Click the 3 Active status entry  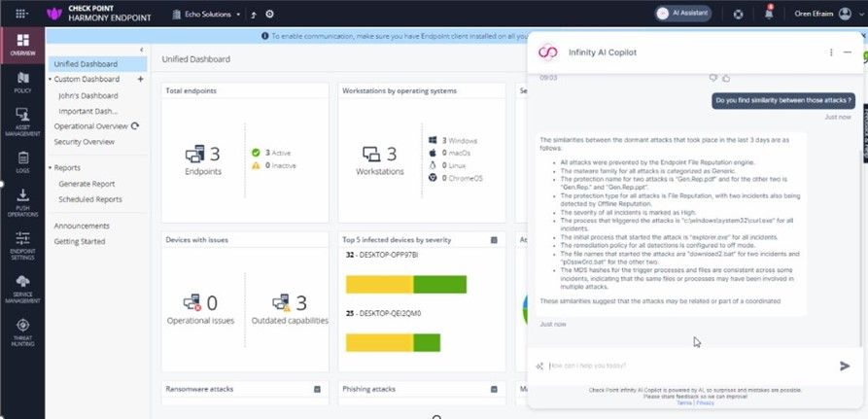(270, 153)
